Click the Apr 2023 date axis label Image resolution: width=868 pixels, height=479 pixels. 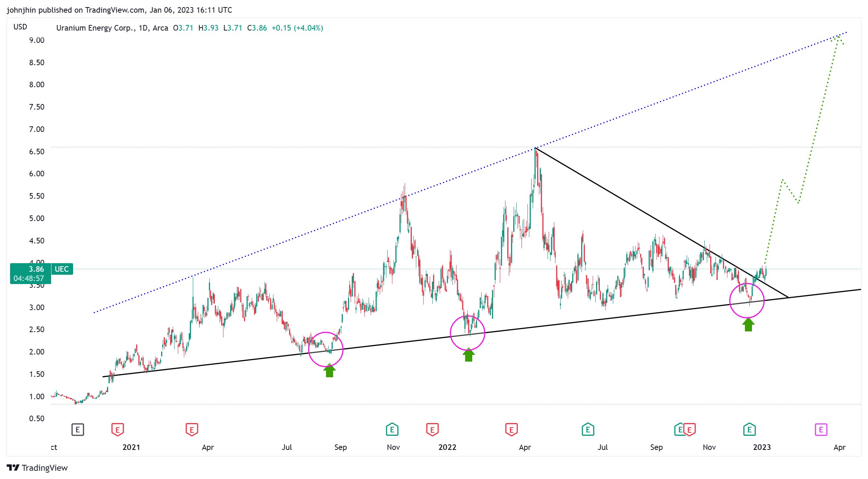click(x=839, y=447)
